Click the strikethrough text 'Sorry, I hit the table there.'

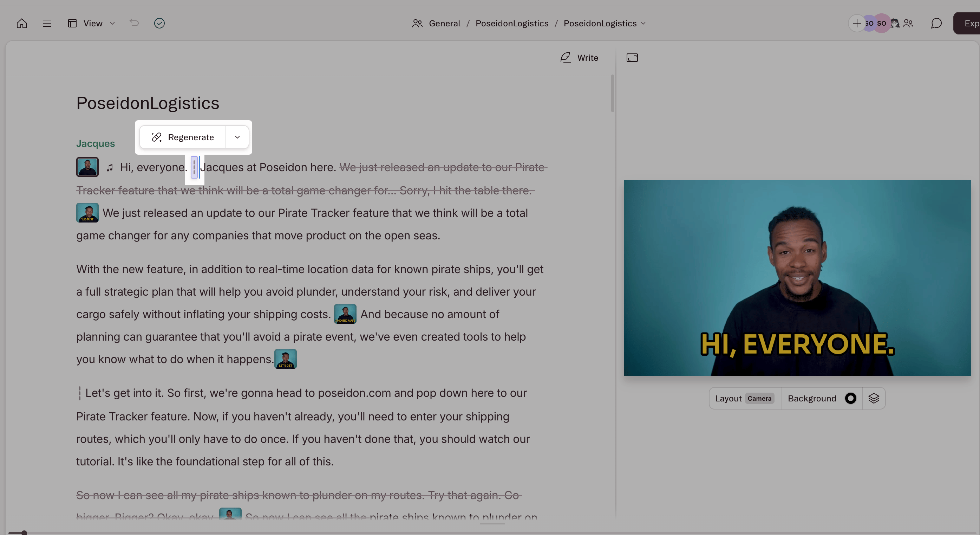point(465,190)
